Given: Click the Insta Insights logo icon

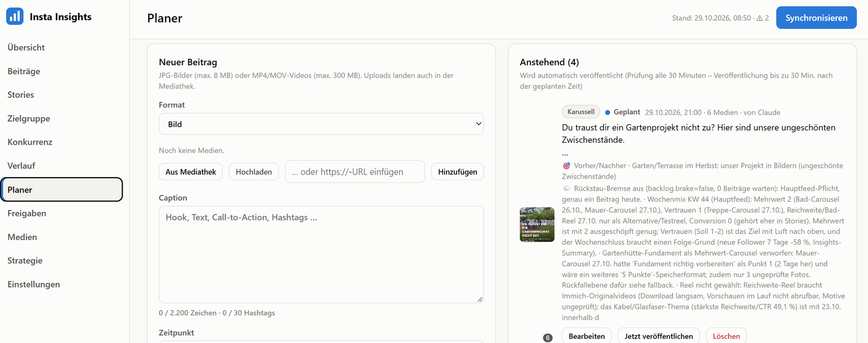Looking at the screenshot, I should tap(15, 17).
